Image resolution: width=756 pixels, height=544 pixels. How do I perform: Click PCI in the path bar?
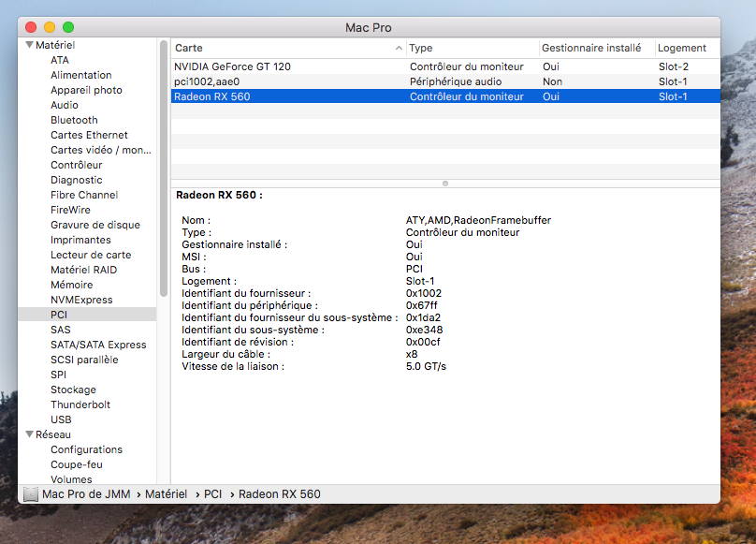[x=212, y=494]
